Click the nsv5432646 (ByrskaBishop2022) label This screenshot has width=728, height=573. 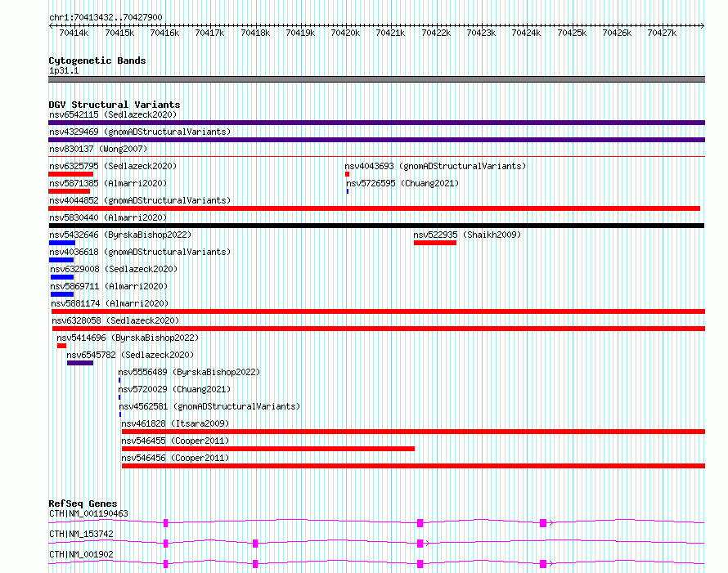click(120, 235)
